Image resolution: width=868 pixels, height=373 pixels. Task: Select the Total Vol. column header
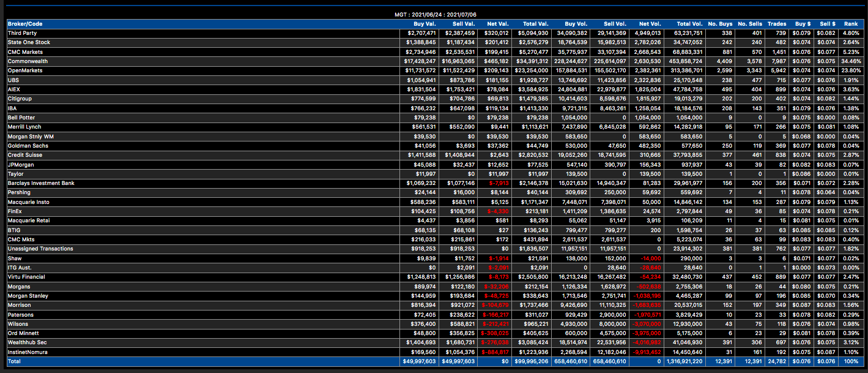690,24
